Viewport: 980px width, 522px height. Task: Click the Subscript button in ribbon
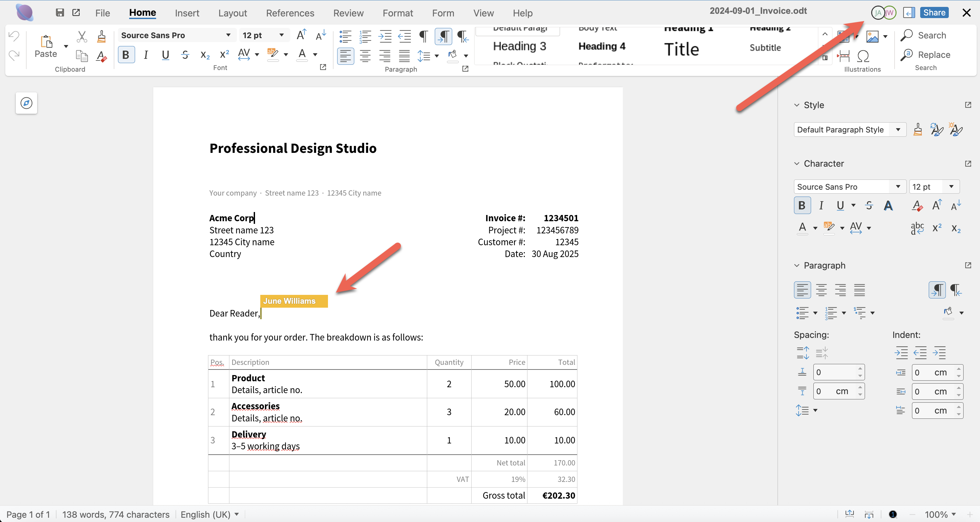205,55
